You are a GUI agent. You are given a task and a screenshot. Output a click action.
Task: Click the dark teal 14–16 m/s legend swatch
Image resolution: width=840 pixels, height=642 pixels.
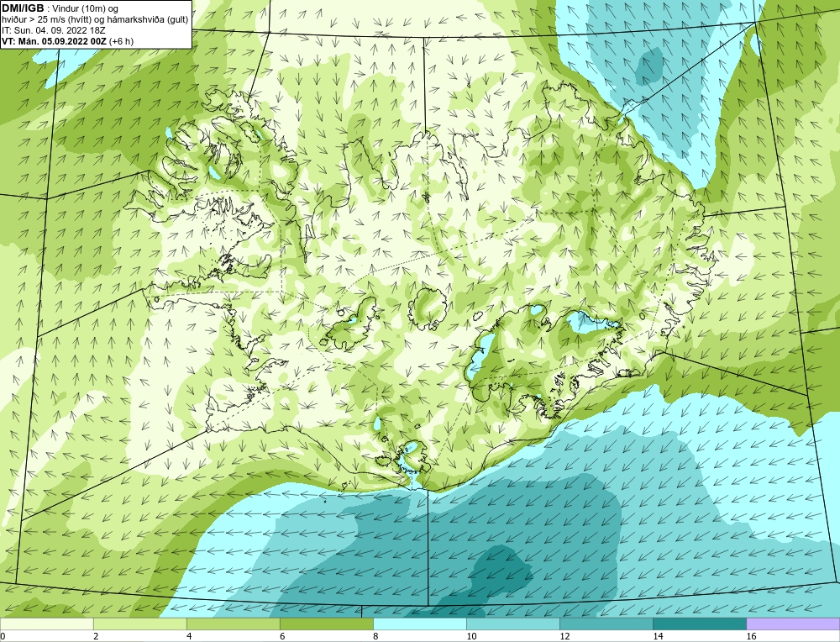[x=700, y=624]
